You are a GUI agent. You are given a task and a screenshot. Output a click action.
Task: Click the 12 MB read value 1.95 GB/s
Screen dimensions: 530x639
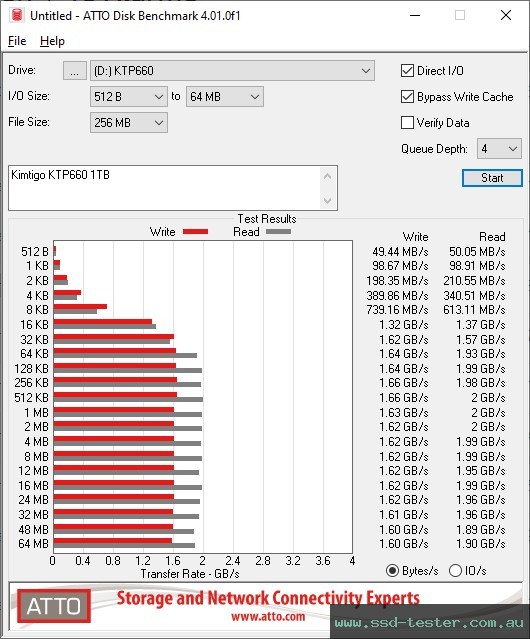pyautogui.click(x=481, y=471)
